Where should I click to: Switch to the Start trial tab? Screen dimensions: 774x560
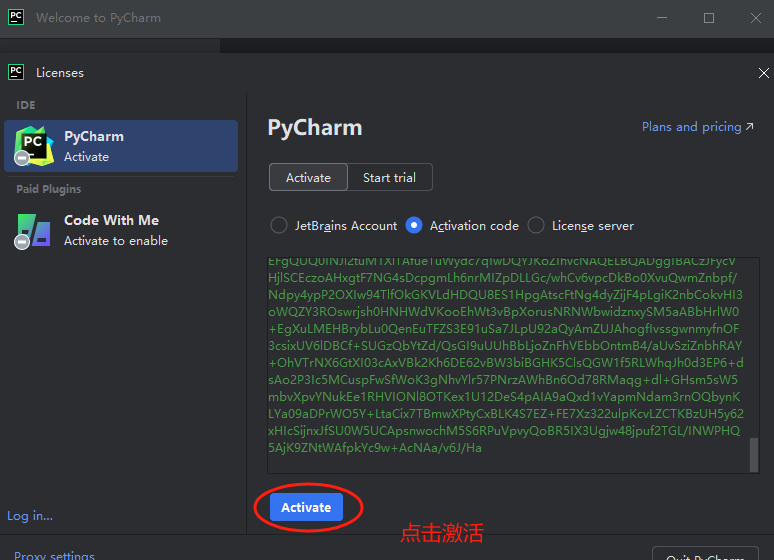tap(389, 177)
